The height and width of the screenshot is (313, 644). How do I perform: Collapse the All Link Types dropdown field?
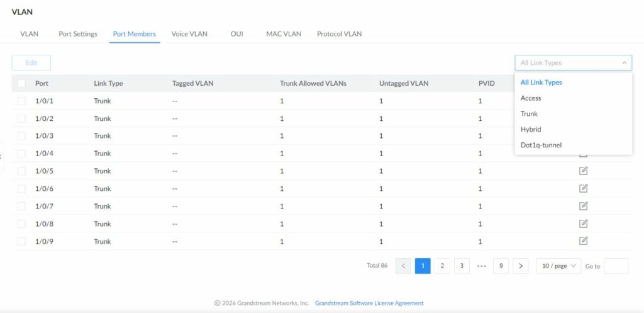(574, 63)
